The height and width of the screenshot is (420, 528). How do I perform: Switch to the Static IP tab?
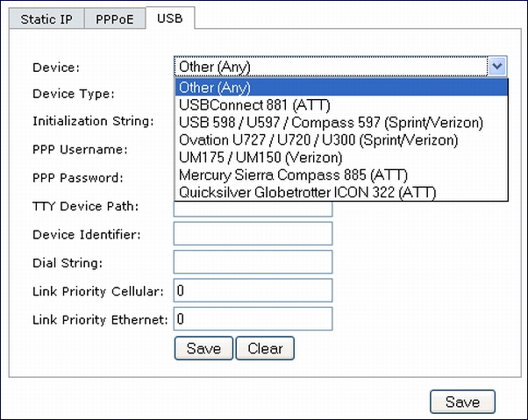coord(46,18)
